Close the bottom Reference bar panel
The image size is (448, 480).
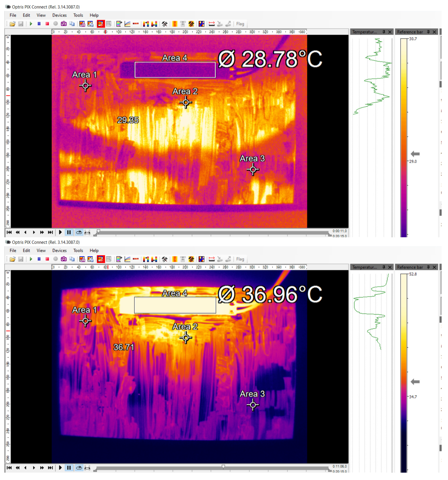pyautogui.click(x=434, y=267)
